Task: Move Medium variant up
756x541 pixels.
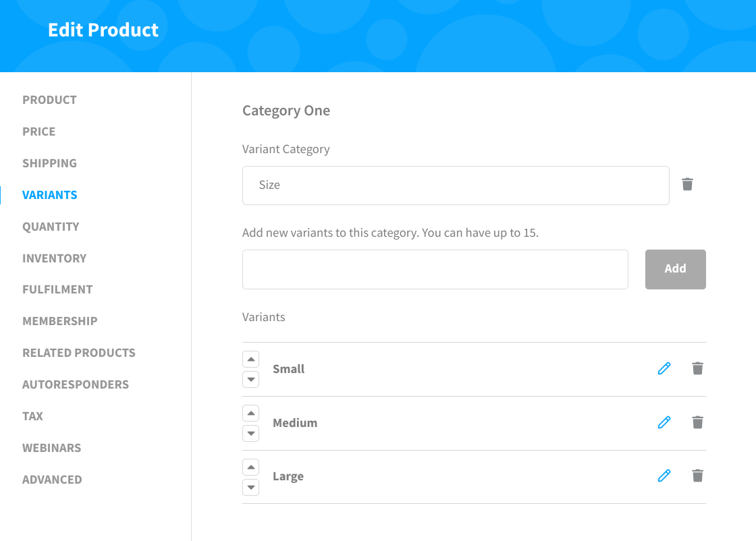Action: tap(250, 413)
